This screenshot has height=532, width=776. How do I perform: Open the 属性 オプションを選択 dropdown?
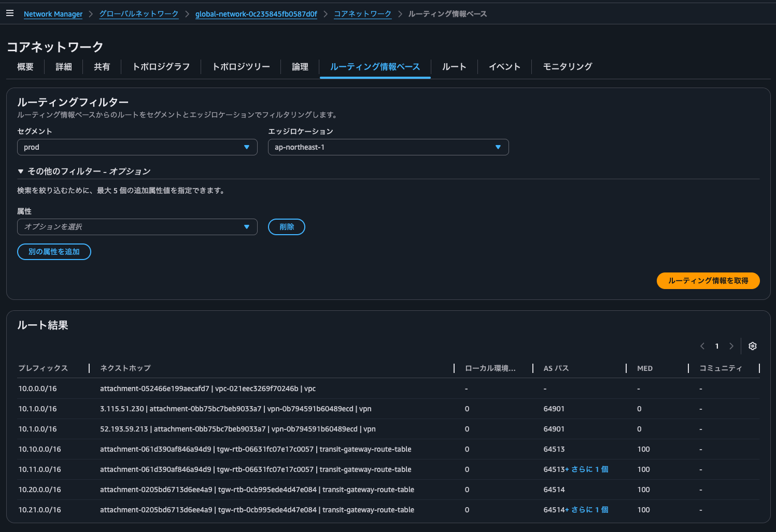[137, 227]
